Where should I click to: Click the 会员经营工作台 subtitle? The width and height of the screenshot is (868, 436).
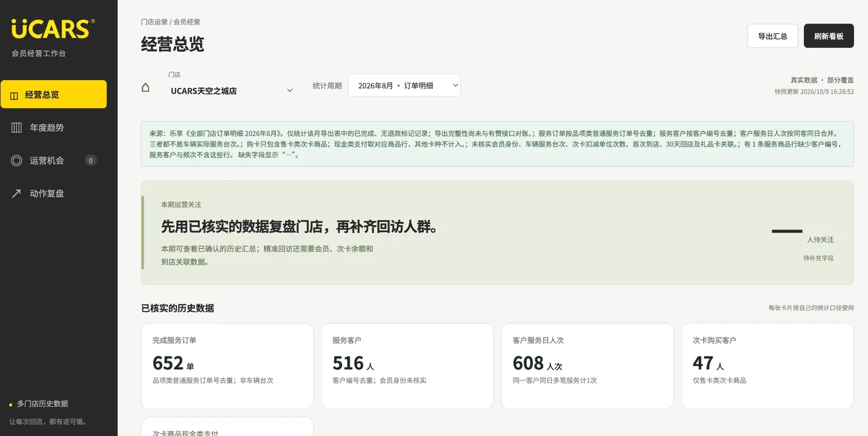[x=39, y=53]
